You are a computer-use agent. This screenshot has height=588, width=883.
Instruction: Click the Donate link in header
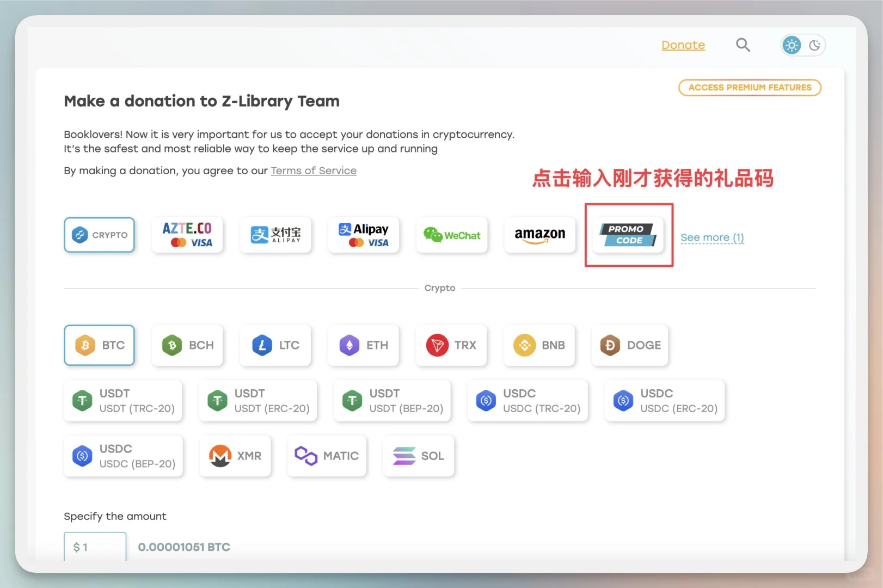click(683, 45)
